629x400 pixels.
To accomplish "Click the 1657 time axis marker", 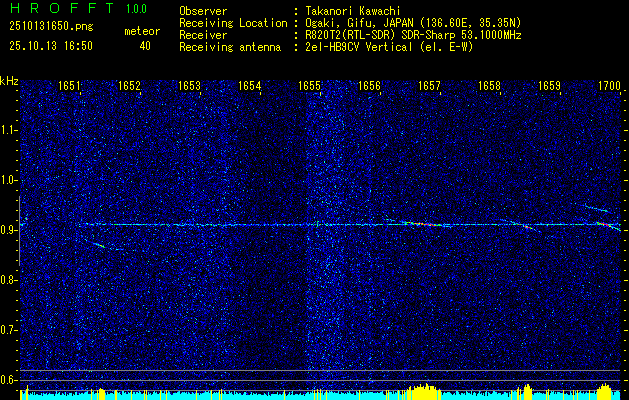I will tap(429, 85).
